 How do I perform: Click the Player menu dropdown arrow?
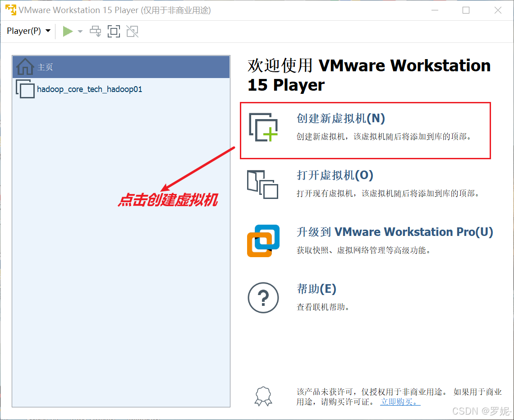(48, 31)
